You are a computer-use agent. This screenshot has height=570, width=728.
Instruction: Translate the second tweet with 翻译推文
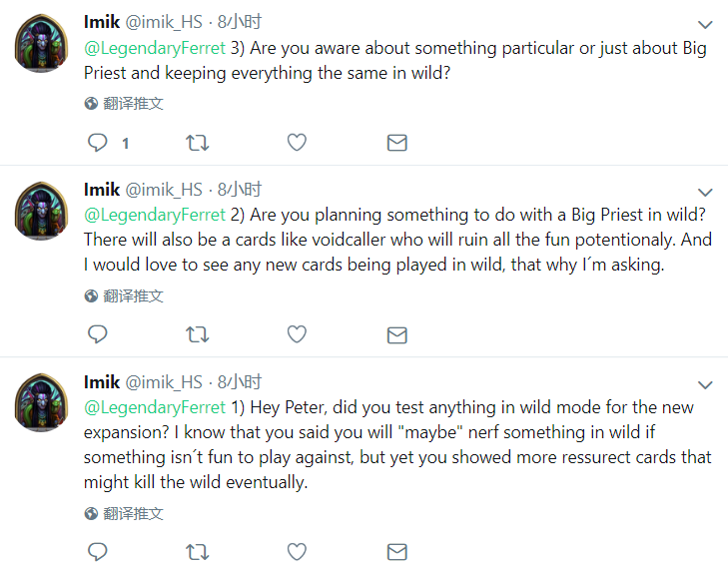click(133, 296)
